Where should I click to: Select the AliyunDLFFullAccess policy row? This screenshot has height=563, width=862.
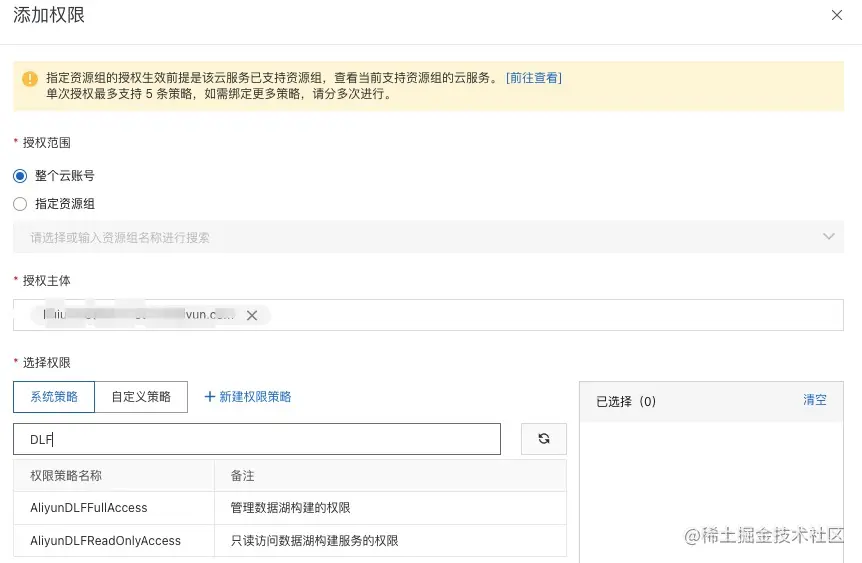290,507
